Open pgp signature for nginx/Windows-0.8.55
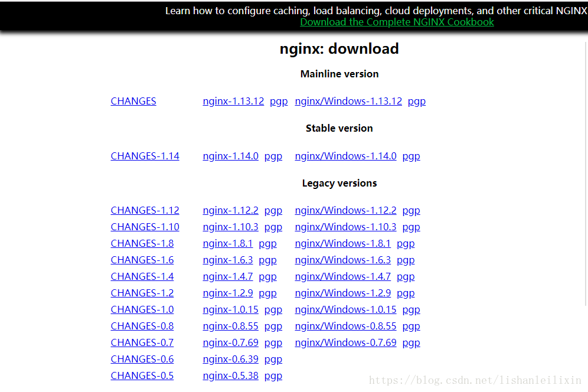The height and width of the screenshot is (392, 588). point(411,326)
